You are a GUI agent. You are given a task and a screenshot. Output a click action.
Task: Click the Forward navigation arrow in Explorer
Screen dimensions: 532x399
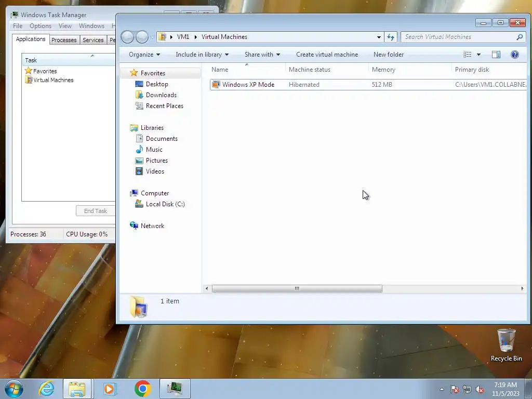click(x=142, y=37)
